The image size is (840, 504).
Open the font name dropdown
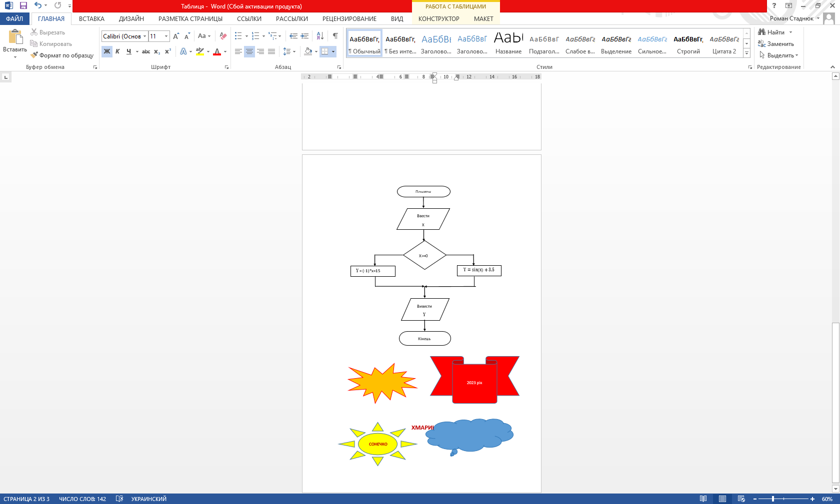[145, 36]
